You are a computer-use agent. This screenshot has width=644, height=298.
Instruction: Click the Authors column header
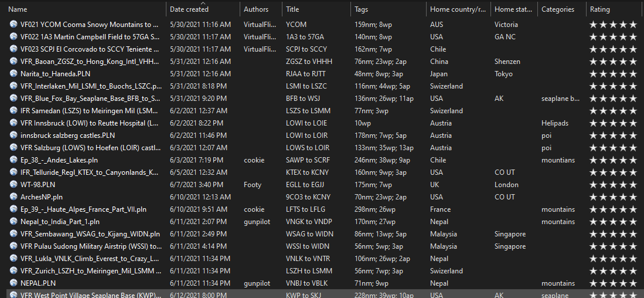(x=256, y=9)
